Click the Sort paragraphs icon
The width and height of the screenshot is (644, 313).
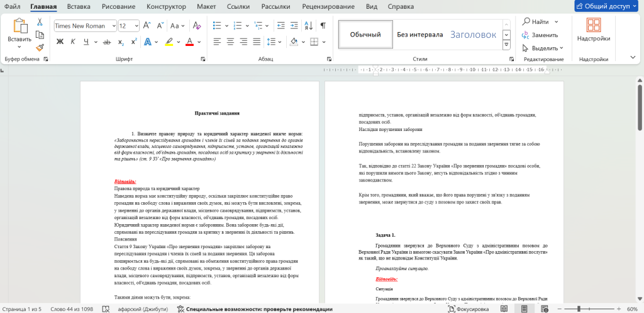pos(308,26)
